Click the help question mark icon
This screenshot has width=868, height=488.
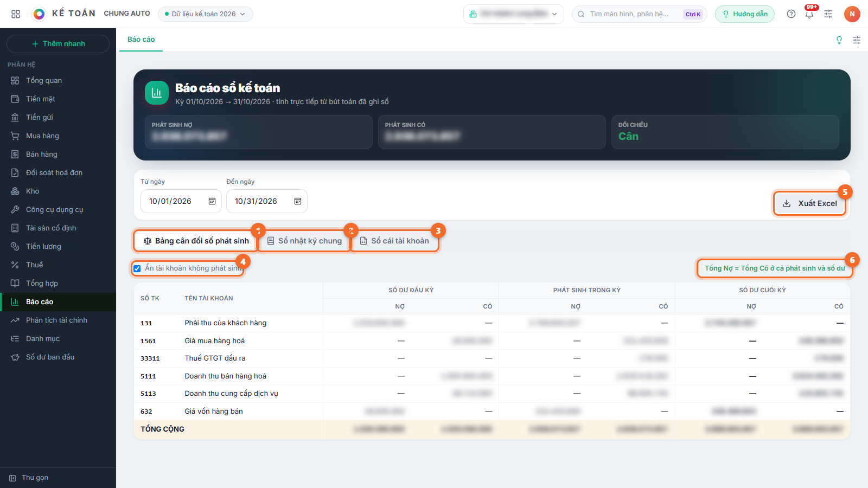pos(791,14)
